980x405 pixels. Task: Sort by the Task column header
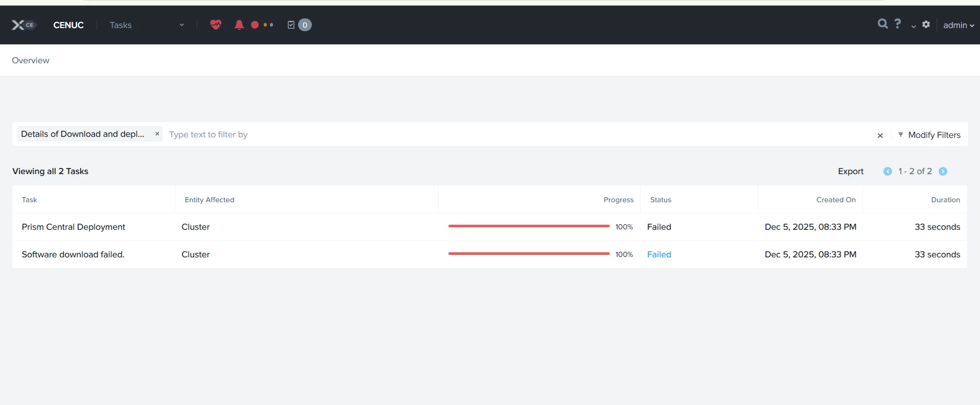[29, 200]
